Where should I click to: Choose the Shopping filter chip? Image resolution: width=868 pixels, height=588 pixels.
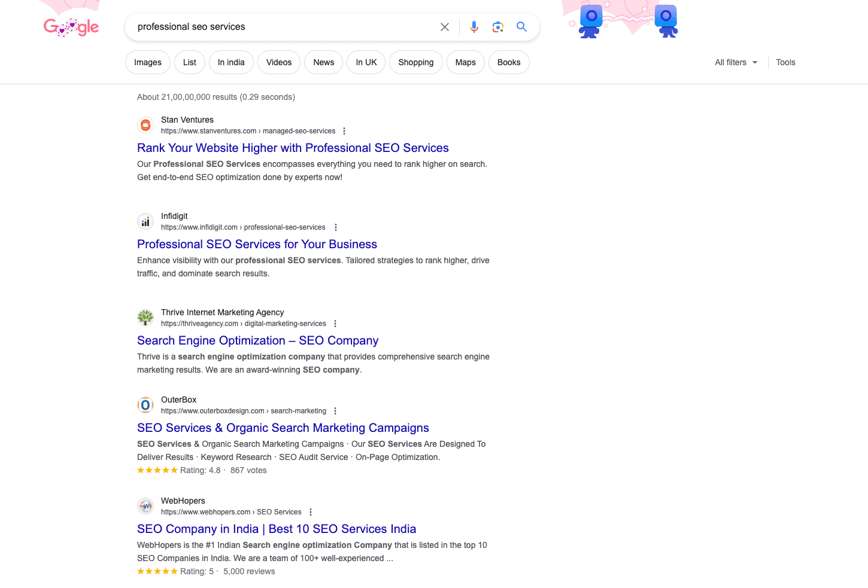[x=415, y=62]
